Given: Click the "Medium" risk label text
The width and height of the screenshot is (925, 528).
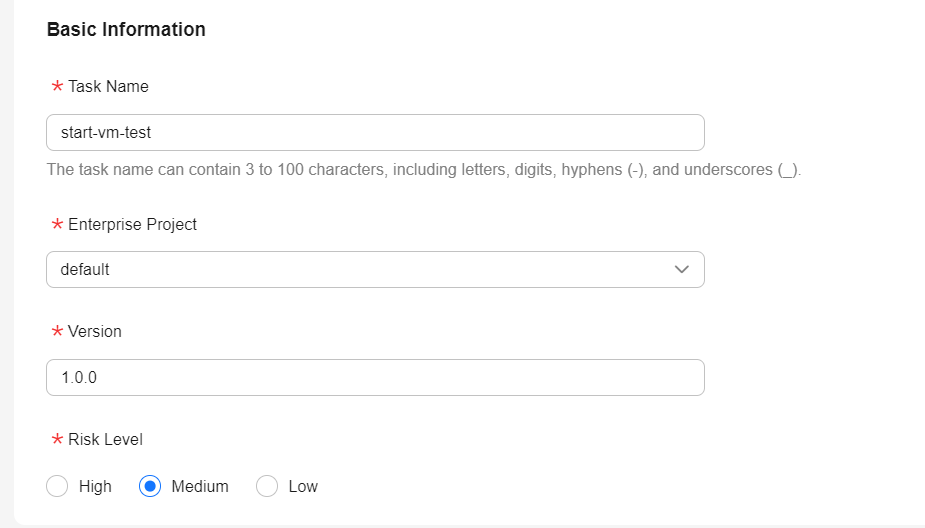Looking at the screenshot, I should pos(200,486).
